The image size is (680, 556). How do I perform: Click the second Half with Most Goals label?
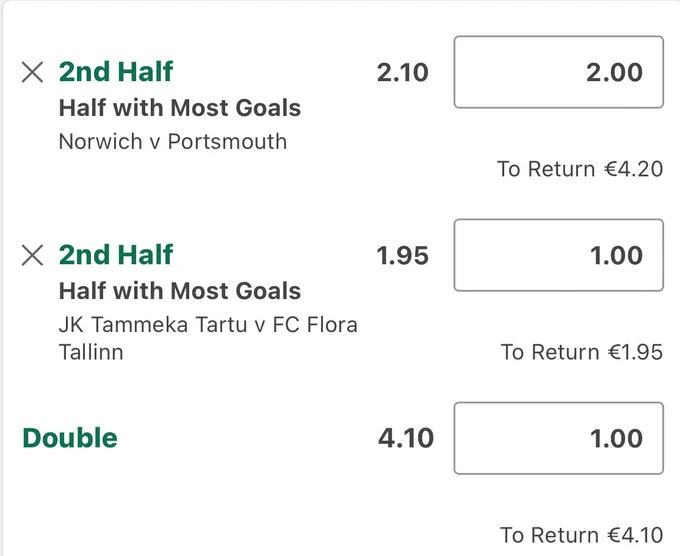point(180,291)
